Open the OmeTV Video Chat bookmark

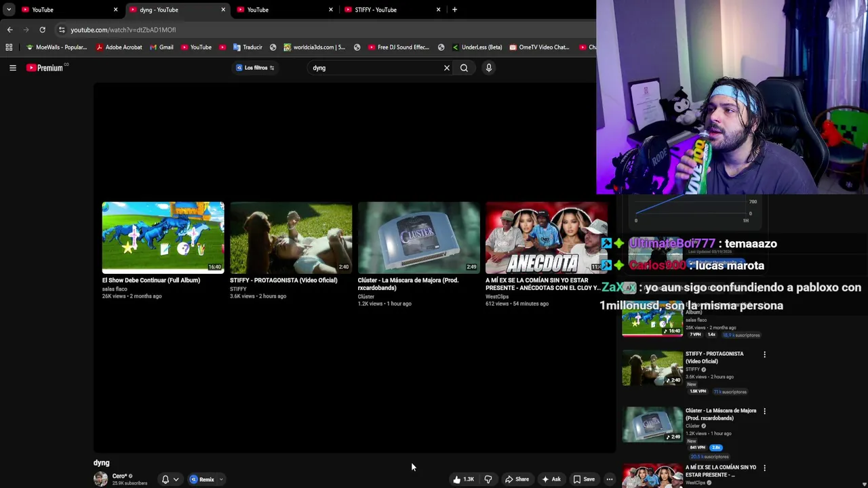[x=539, y=47]
